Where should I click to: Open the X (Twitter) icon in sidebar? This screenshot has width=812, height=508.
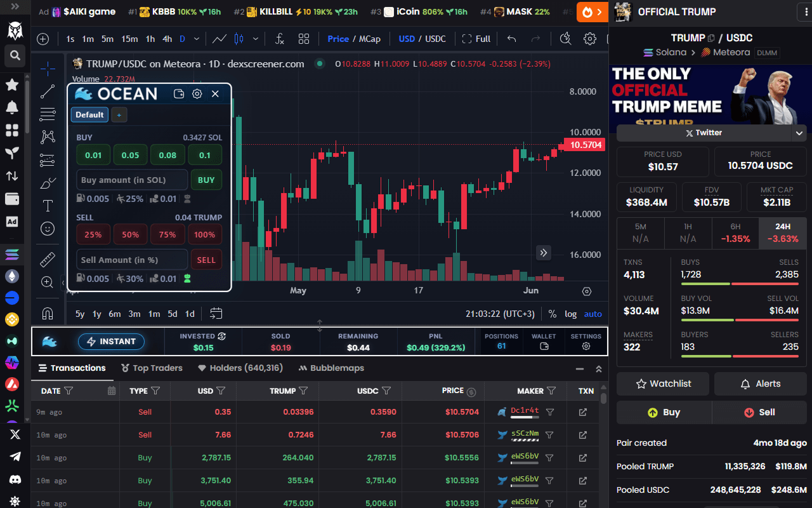[15, 434]
